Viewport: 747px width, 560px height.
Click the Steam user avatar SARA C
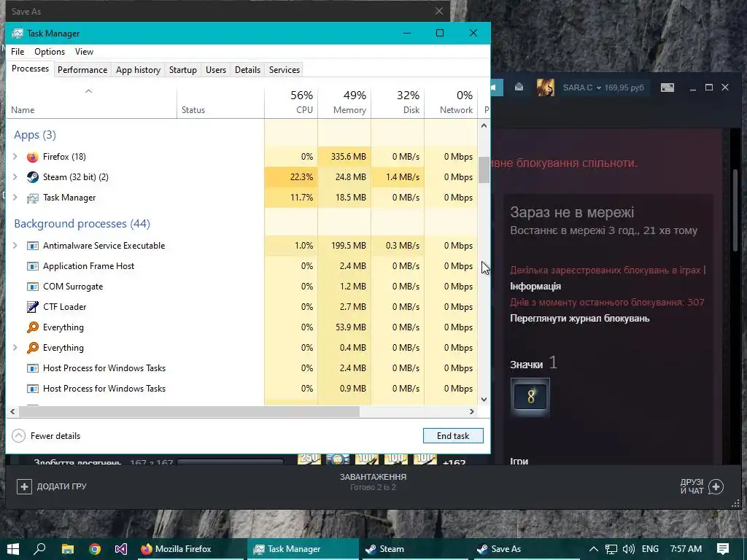pyautogui.click(x=546, y=87)
